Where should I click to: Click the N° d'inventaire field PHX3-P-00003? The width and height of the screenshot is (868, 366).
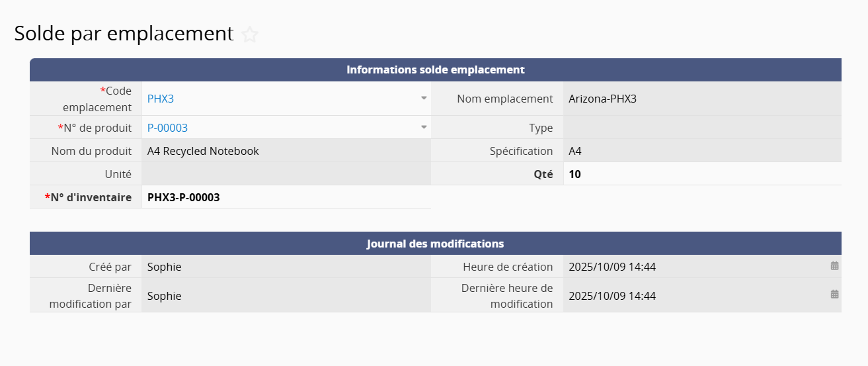[x=184, y=197]
